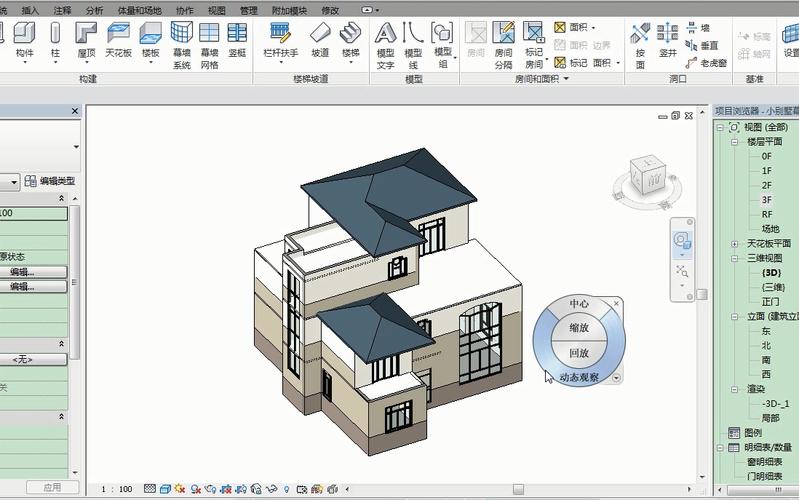The height and width of the screenshot is (500, 799).
Task: Open the 体量和场地 ribbon tab
Action: click(140, 10)
